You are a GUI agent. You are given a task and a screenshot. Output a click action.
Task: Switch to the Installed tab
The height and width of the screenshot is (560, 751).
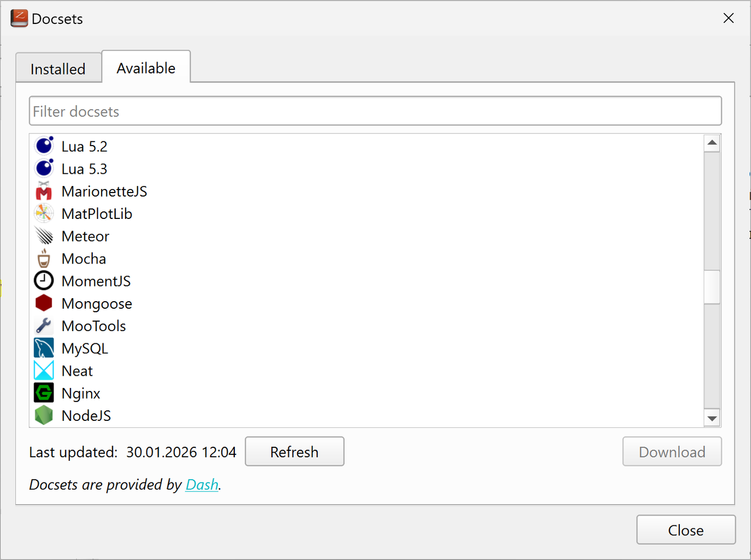point(58,69)
